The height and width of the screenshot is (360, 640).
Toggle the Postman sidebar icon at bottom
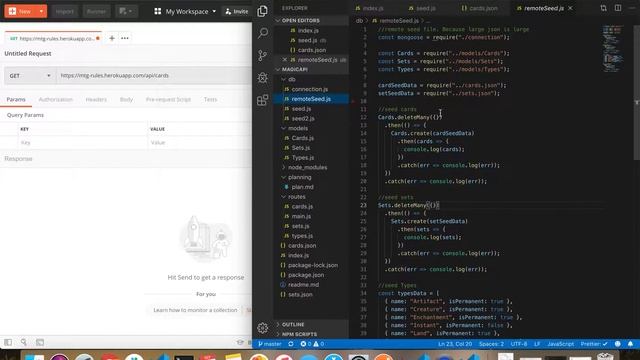pyautogui.click(x=8, y=342)
